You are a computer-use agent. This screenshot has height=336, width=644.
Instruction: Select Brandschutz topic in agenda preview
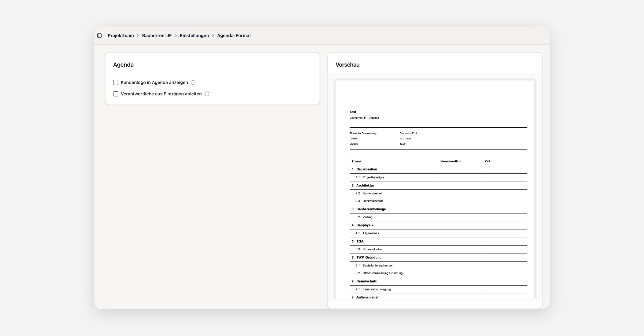coord(366,281)
